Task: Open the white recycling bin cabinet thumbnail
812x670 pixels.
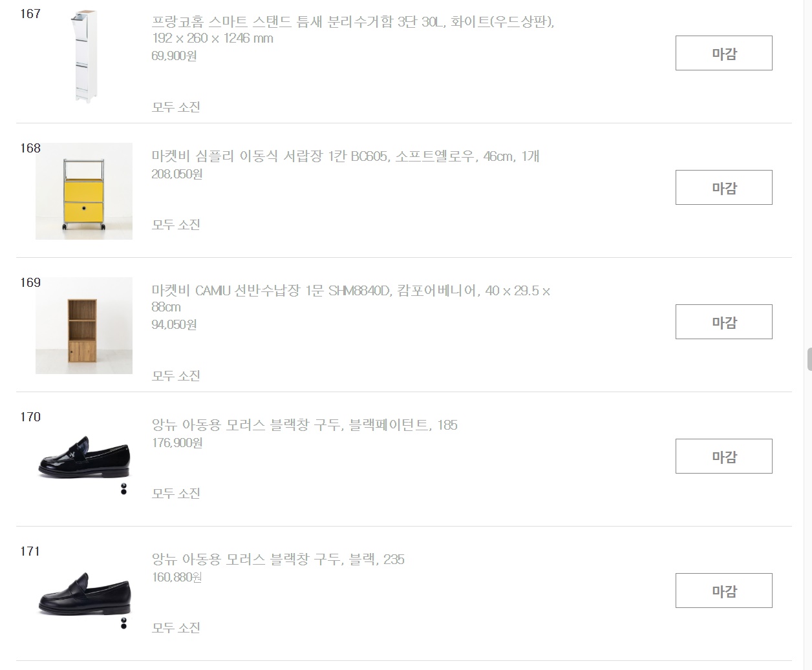Action: point(84,57)
